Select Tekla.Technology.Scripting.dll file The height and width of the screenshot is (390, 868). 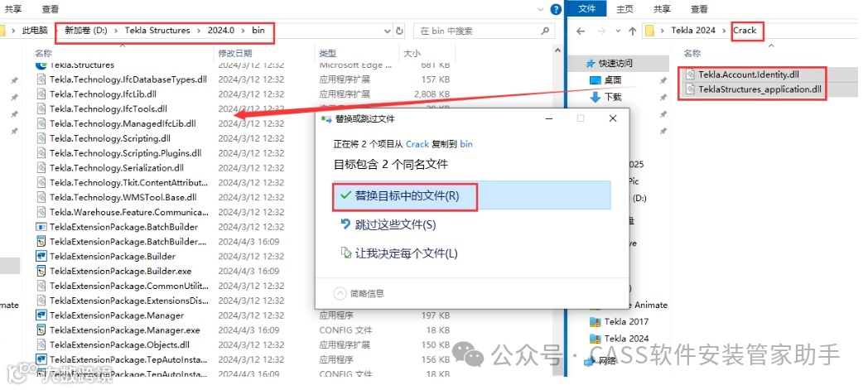(x=110, y=138)
